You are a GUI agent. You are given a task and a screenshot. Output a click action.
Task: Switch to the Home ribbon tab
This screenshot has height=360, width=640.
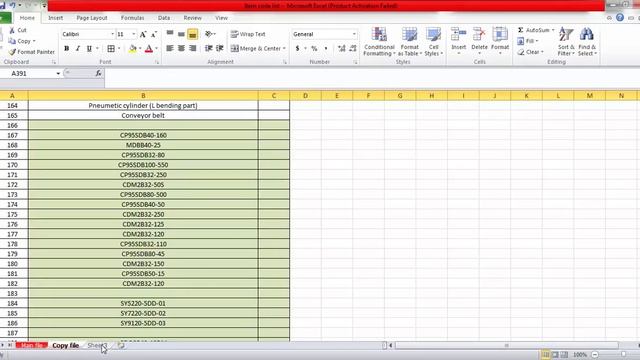[27, 18]
